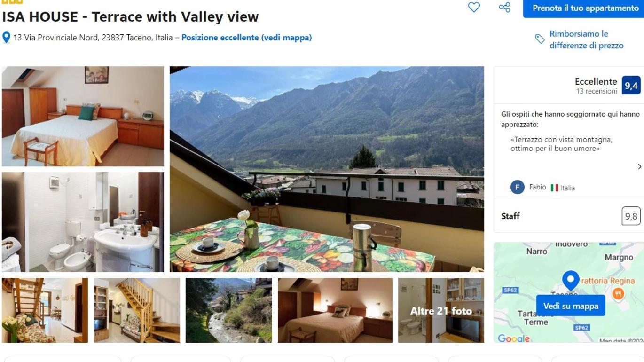
Task: Show next guest review with arrow
Action: [639, 166]
